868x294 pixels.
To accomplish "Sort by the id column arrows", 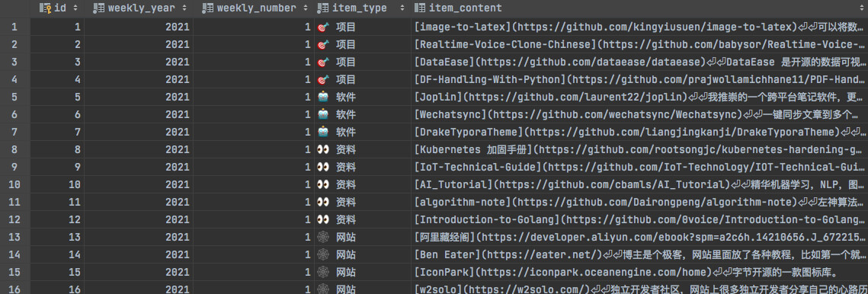I will (75, 8).
